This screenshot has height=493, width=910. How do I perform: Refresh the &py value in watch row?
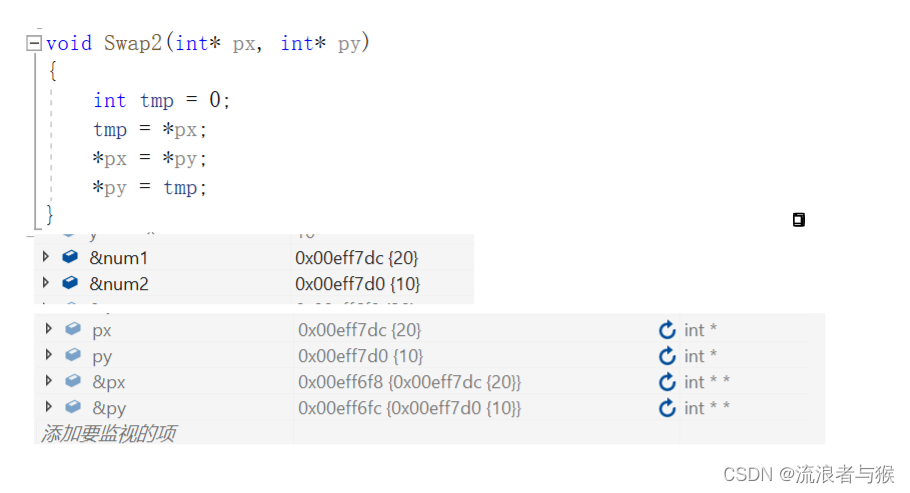point(667,408)
